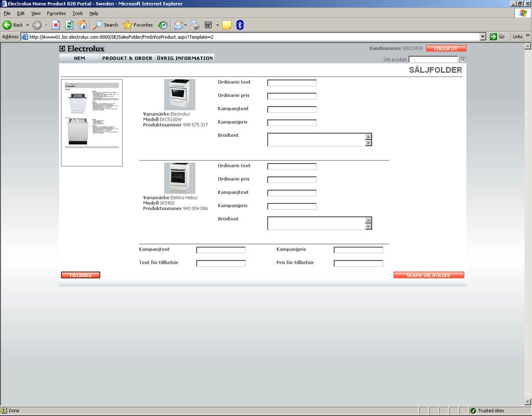
Task: Click the Elektro Helios SK5402 stove image
Action: pyautogui.click(x=179, y=178)
